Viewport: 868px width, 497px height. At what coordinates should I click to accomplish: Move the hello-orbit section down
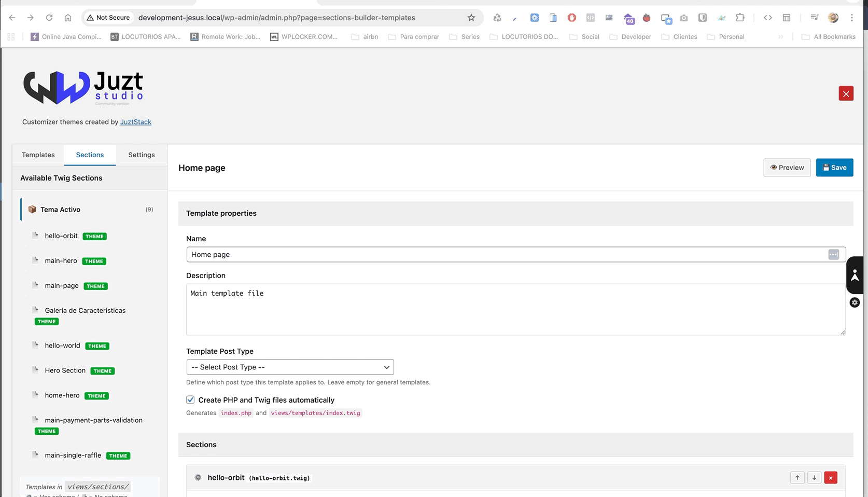click(814, 478)
